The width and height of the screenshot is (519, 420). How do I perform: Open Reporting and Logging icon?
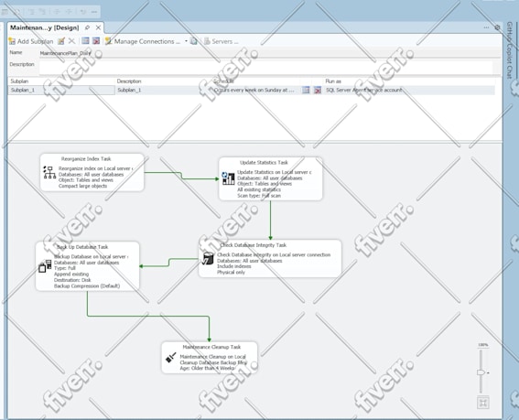pos(194,41)
